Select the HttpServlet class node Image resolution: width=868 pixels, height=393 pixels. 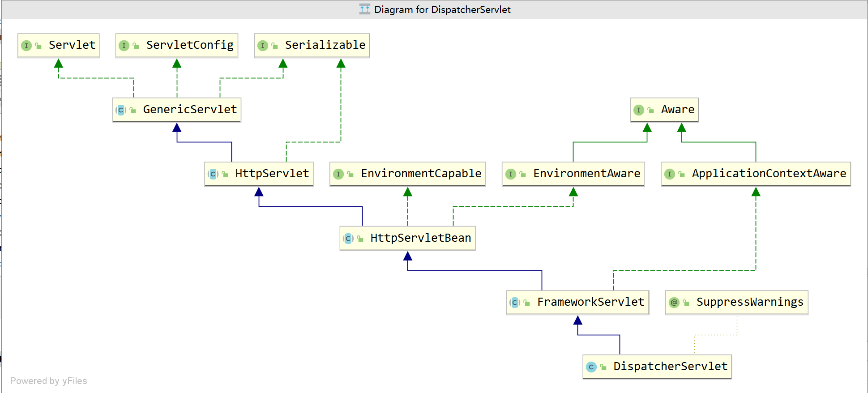(259, 174)
